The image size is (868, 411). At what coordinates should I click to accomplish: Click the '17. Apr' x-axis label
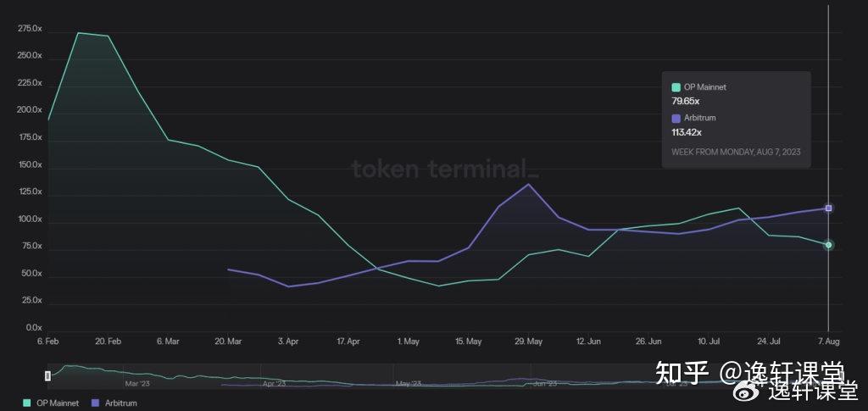coord(348,342)
